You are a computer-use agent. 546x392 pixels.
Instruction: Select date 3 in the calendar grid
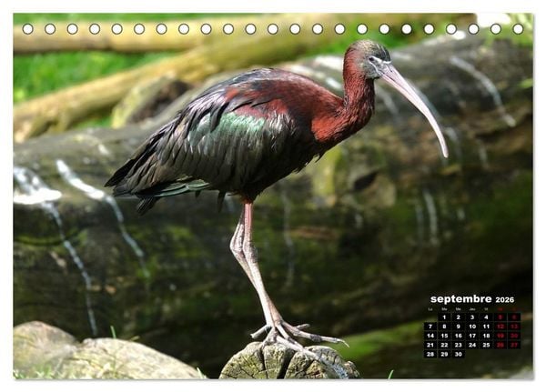(x=472, y=317)
